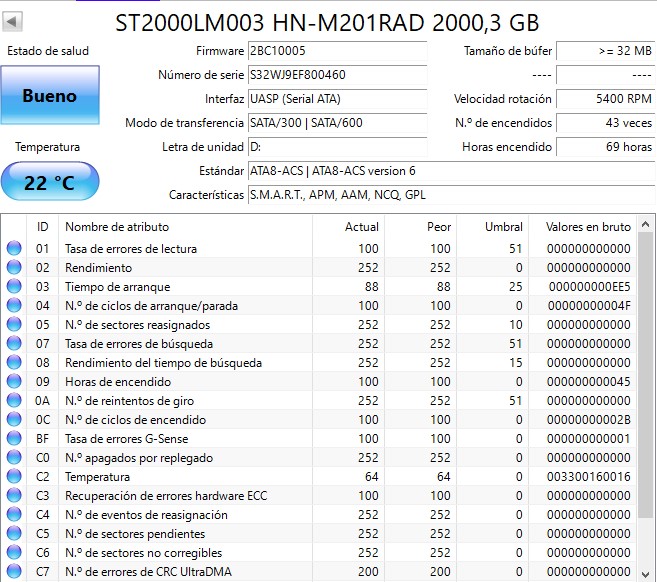Select N.º de sectores pendientes name
Image resolution: width=657 pixels, height=582 pixels.
[x=135, y=534]
